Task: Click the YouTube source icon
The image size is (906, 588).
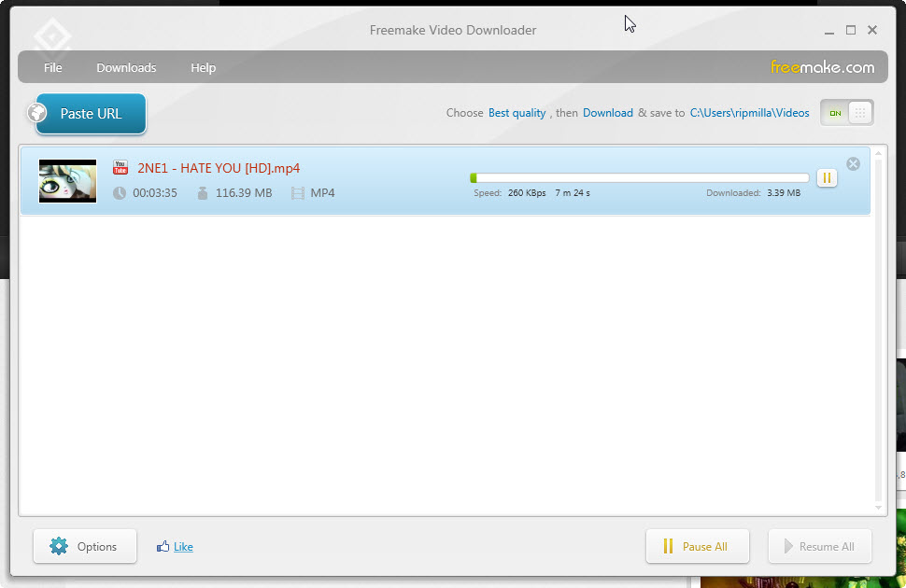Action: (120, 167)
